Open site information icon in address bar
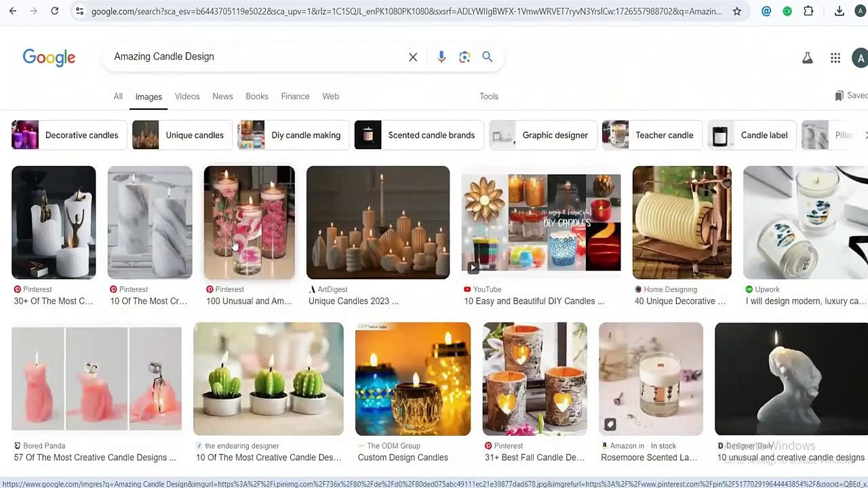The height and width of the screenshot is (488, 868). (x=79, y=11)
